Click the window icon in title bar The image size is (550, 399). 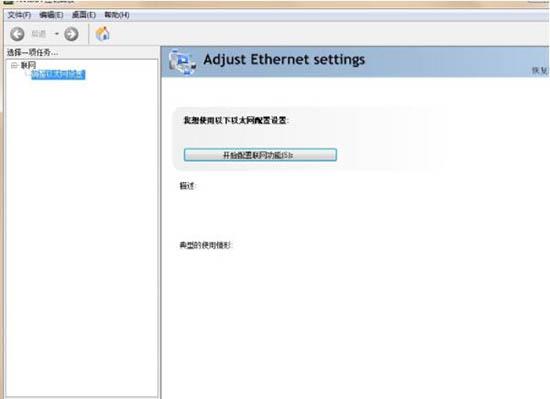click(8, 1)
